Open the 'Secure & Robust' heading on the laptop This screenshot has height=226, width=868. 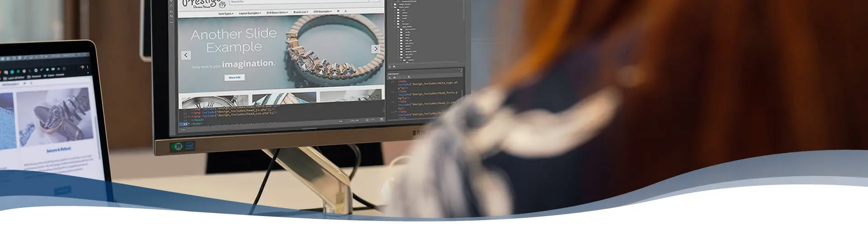point(58,150)
